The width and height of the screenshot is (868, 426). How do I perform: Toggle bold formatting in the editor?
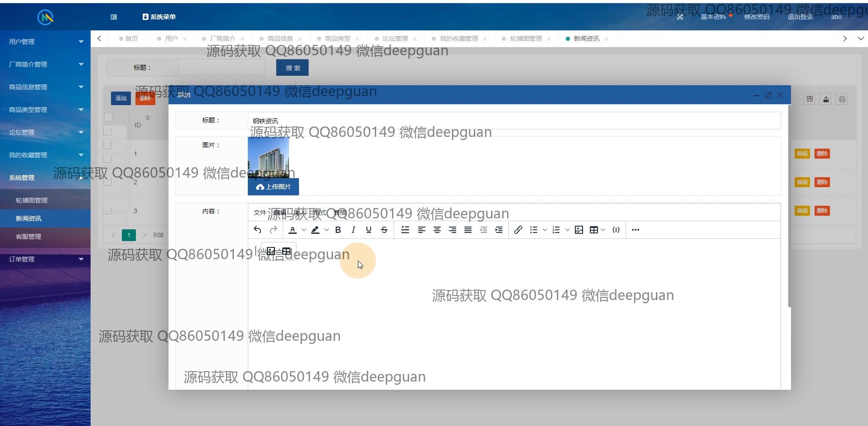point(338,230)
